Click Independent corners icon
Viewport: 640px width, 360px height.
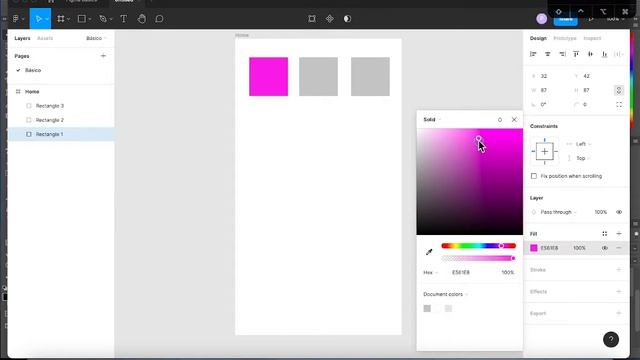[619, 104]
